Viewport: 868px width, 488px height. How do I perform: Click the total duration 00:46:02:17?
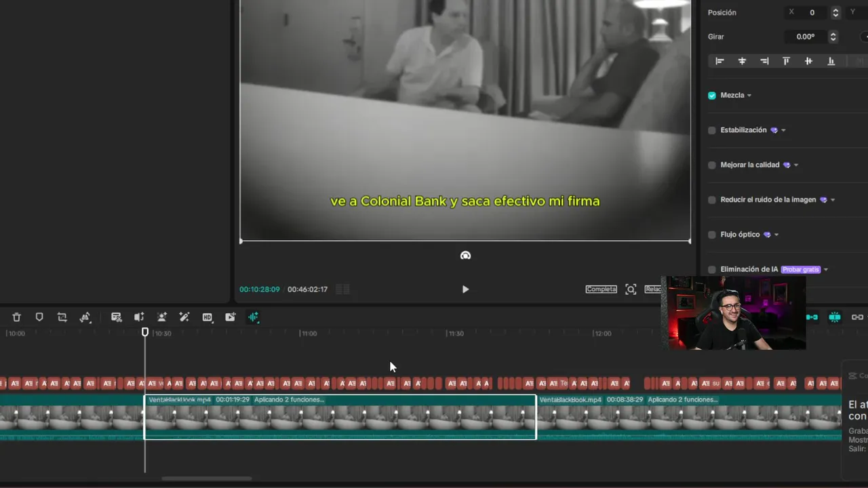[x=307, y=289]
